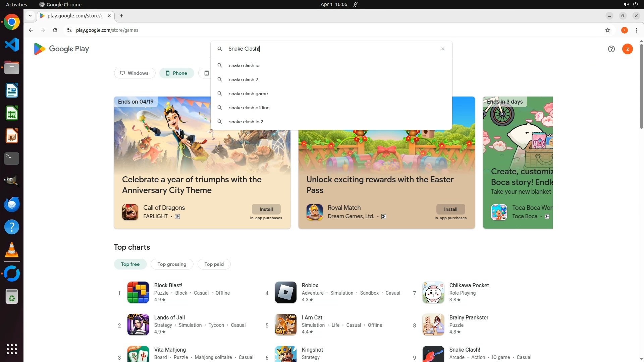Viewport: 644px width, 362px height.
Task: Open the account avatar in Play header
Action: (x=627, y=49)
